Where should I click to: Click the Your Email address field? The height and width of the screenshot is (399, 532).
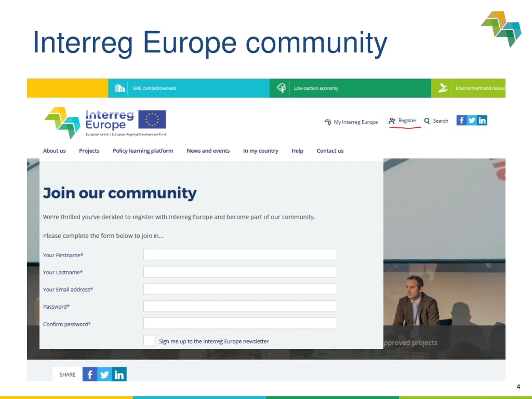pos(240,289)
